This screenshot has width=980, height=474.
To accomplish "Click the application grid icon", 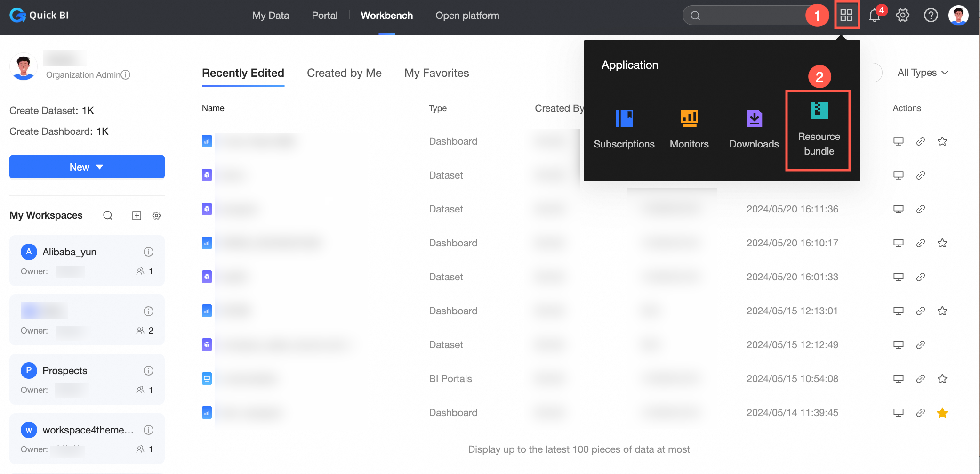I will (846, 16).
